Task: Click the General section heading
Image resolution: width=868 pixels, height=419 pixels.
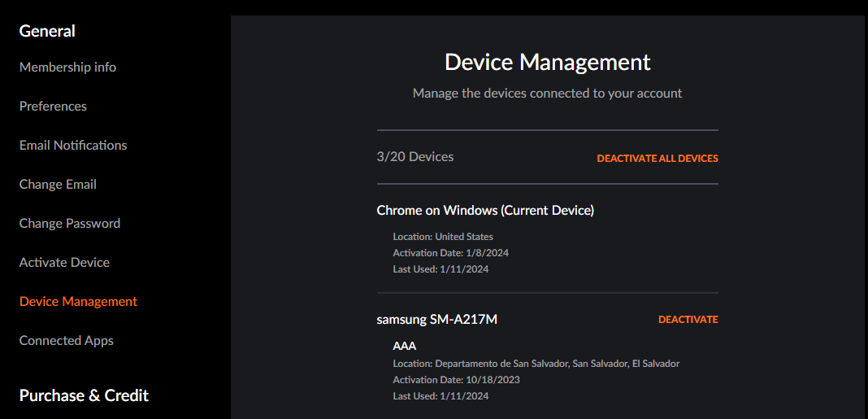Action: [47, 31]
